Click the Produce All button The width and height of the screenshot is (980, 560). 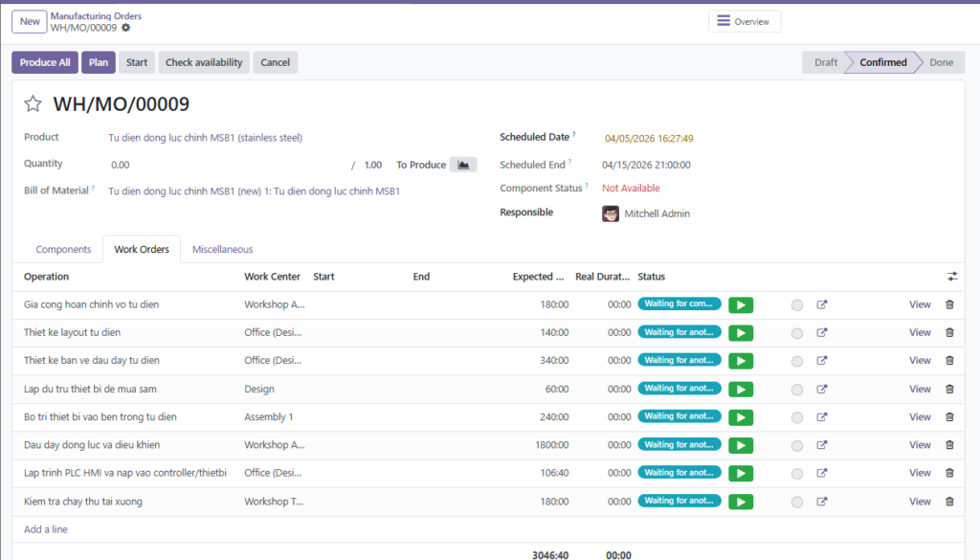(45, 62)
